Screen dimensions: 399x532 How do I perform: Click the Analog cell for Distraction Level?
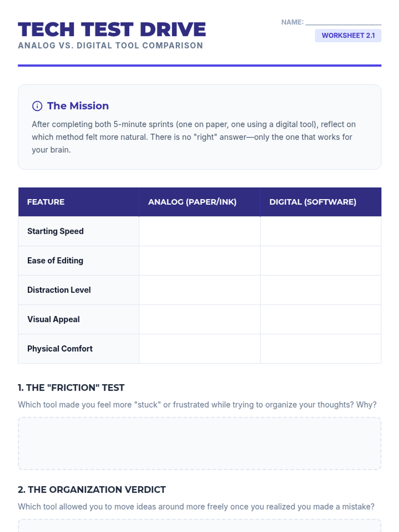[x=199, y=290]
